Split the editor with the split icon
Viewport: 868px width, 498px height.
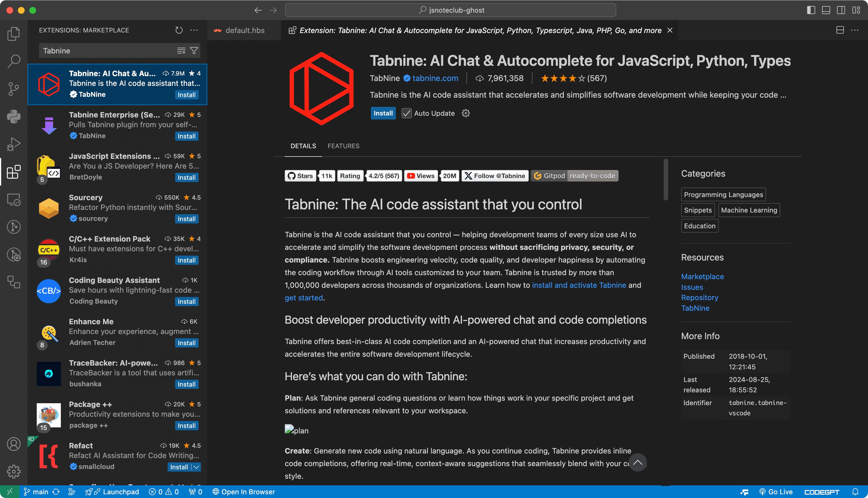[x=840, y=30]
